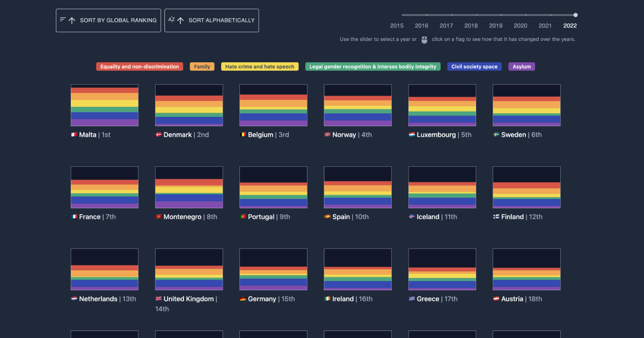Select year 2020 on the timeline
The width and height of the screenshot is (644, 338).
(520, 25)
